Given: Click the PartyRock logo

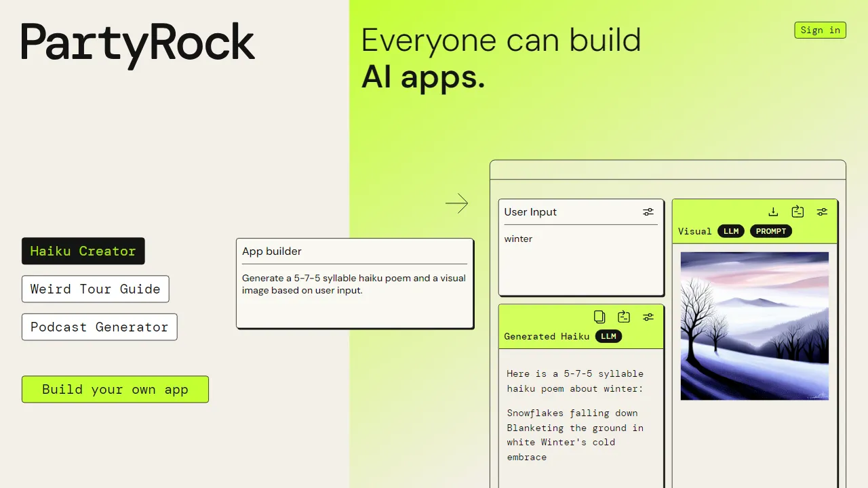Looking at the screenshot, I should coord(138,45).
